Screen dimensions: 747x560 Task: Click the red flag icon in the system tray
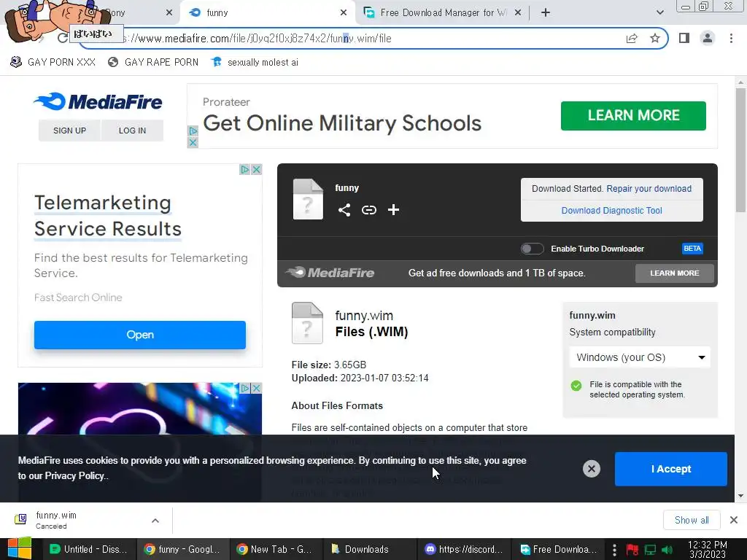632,550
